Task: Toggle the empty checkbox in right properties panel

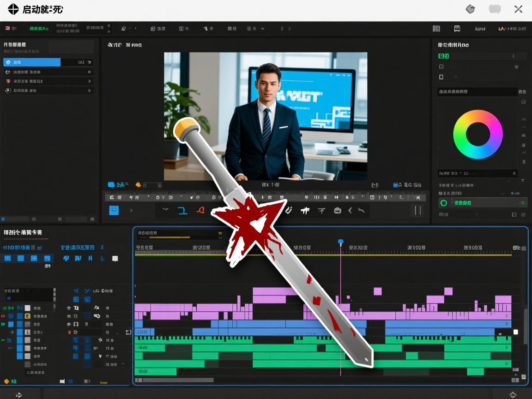Action: click(441, 77)
